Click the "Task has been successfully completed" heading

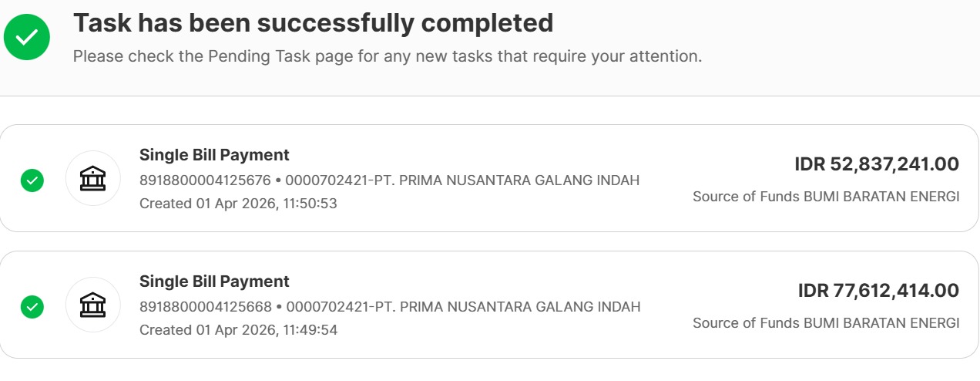(313, 23)
